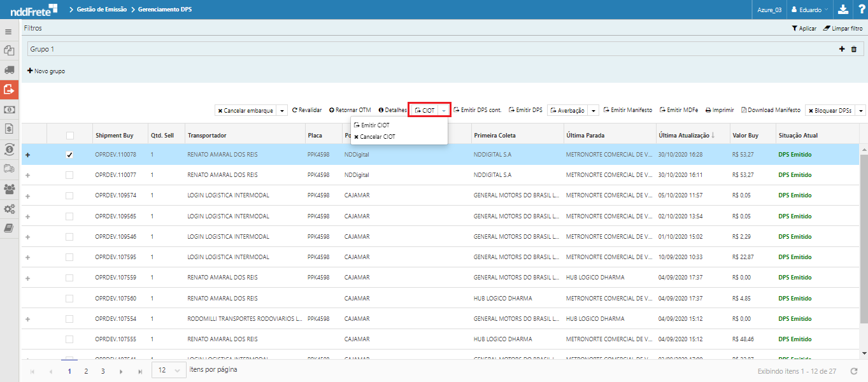Open the truck icon in left sidebar
Viewport: 868px width, 382px height.
[x=9, y=70]
